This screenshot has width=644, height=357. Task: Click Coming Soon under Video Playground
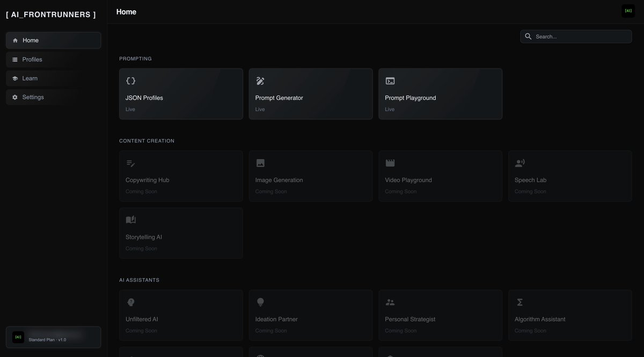pyautogui.click(x=400, y=192)
